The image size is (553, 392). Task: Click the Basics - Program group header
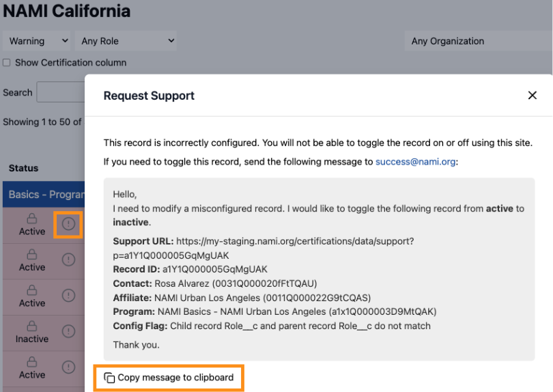[x=44, y=195]
